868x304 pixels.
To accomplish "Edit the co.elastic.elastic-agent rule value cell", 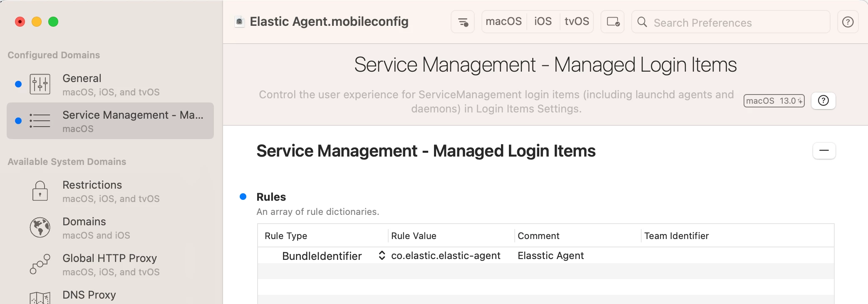I will tap(446, 256).
